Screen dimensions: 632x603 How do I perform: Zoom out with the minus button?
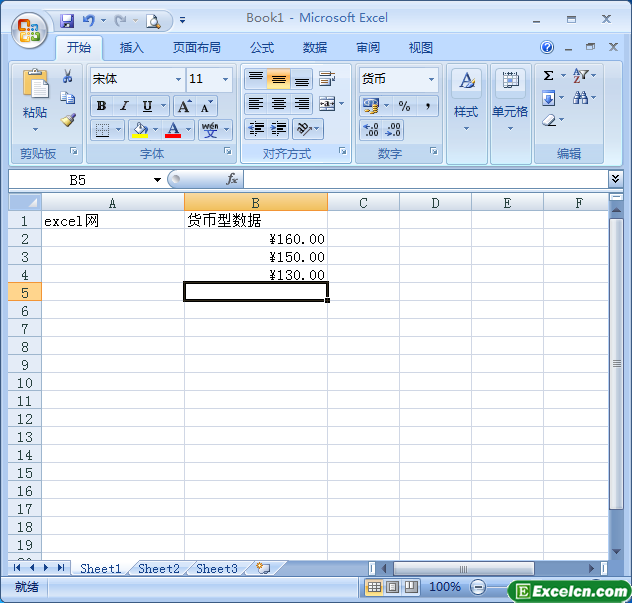[x=478, y=587]
